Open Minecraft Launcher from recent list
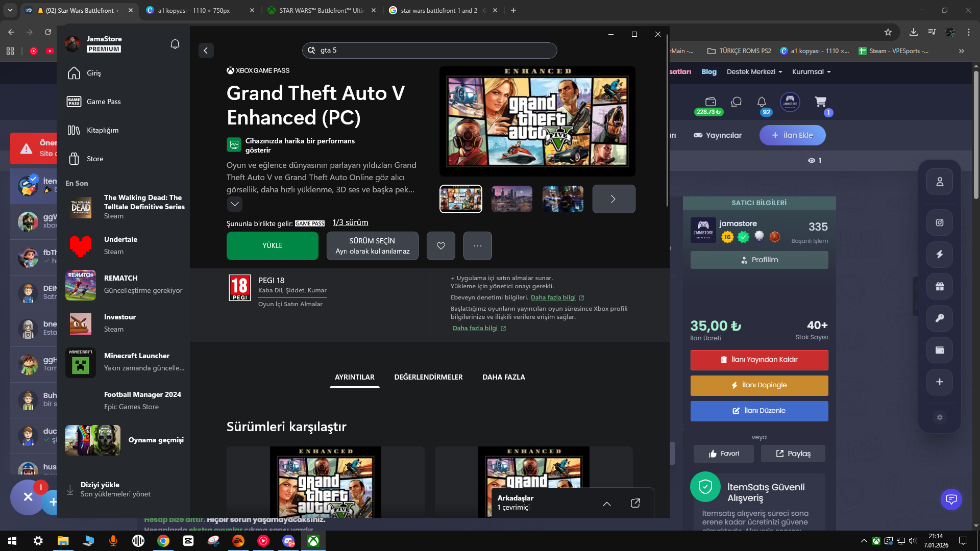 [125, 362]
